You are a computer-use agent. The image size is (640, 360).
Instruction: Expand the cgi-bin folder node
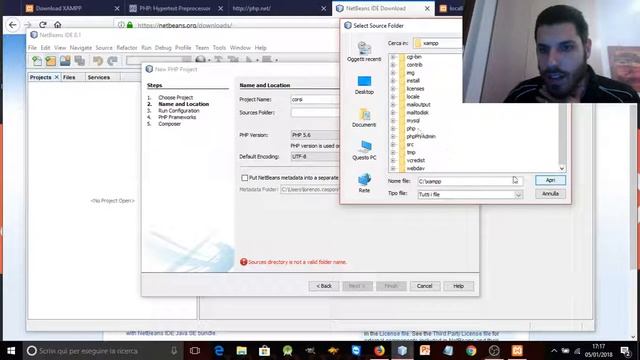pyautogui.click(x=393, y=57)
